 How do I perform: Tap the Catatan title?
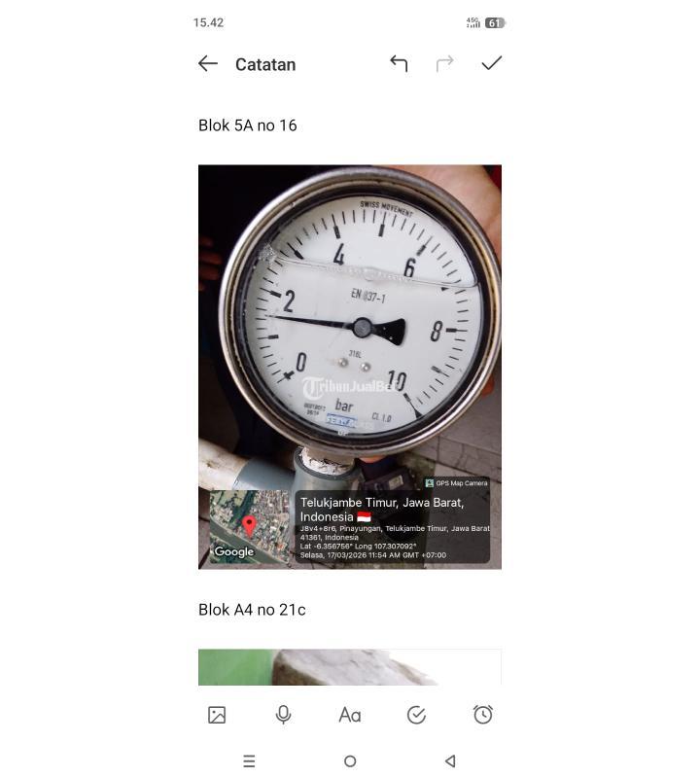coord(265,64)
